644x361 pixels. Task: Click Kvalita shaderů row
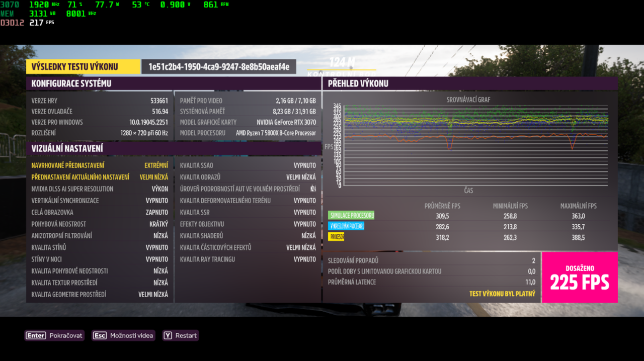click(x=248, y=236)
